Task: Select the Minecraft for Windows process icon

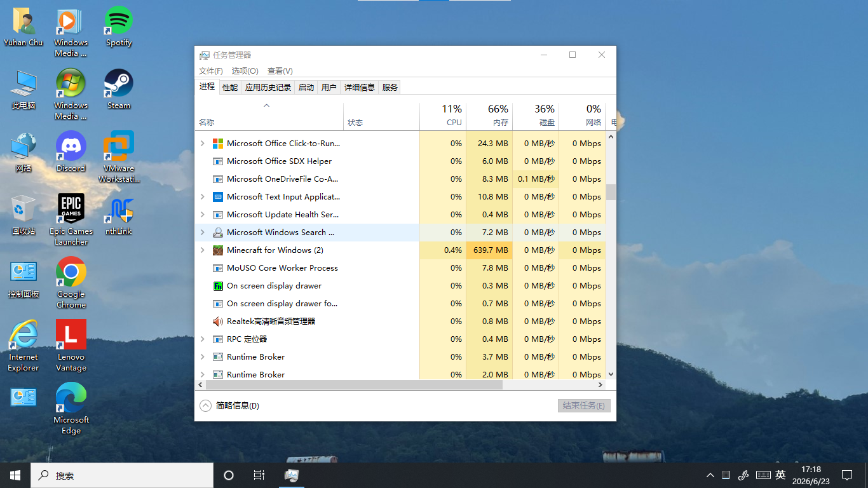Action: point(218,250)
